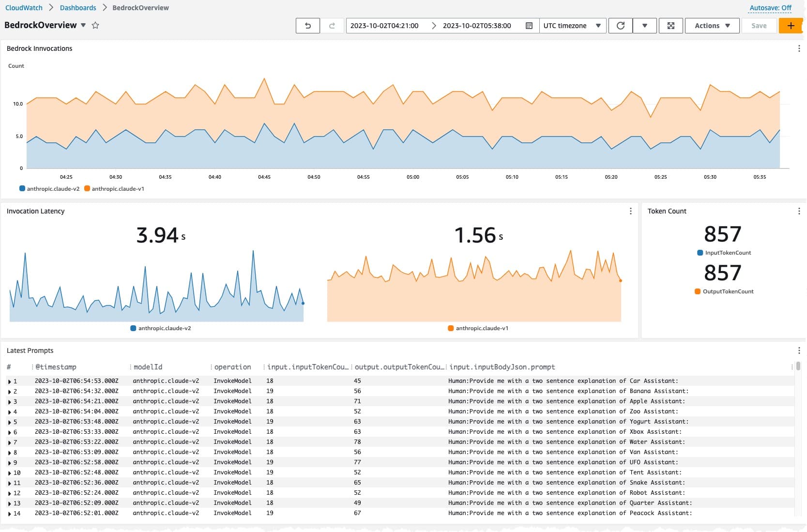Click anthropic.claude-v1 legend under Invocation Latency
The width and height of the screenshot is (807, 532).
tap(478, 328)
